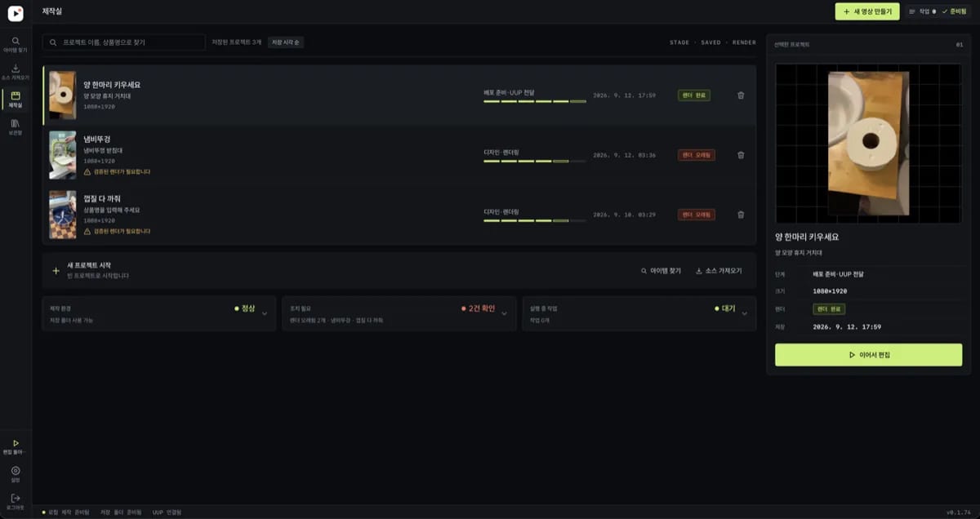980x519 pixels.
Task: Expand the 실행 중 작업 status card
Action: [639, 313]
